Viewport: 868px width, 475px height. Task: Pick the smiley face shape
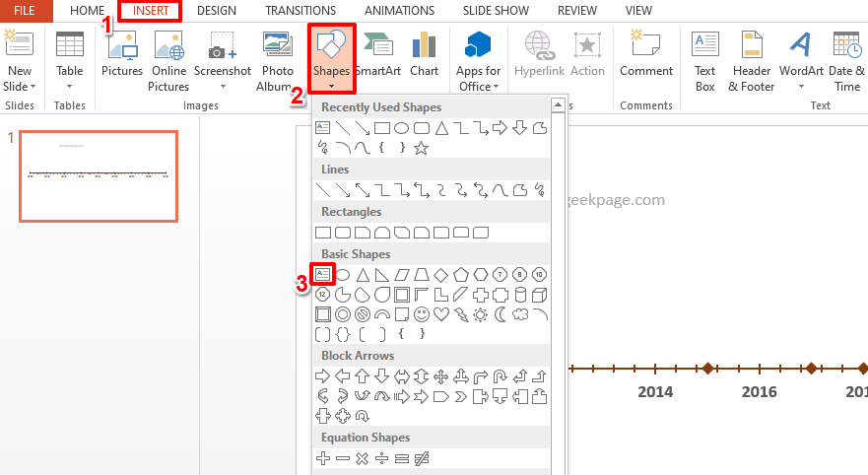(x=422, y=314)
